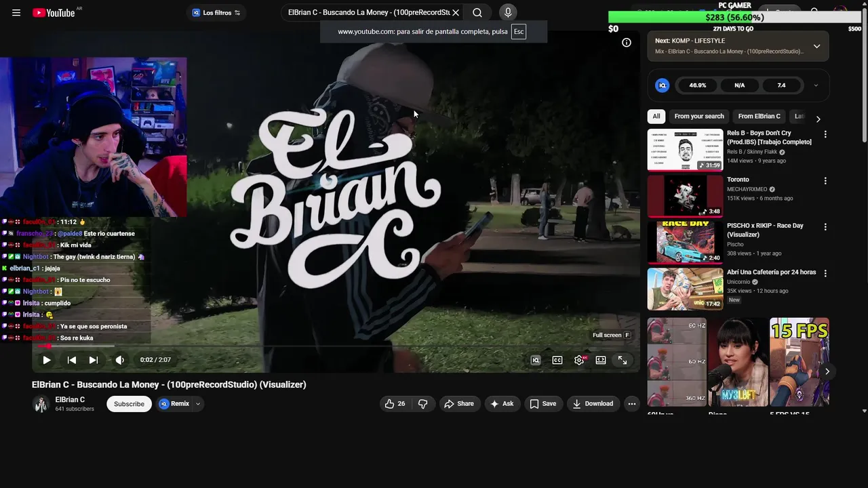This screenshot has width=868, height=488.
Task: Download the video
Action: [x=593, y=404]
